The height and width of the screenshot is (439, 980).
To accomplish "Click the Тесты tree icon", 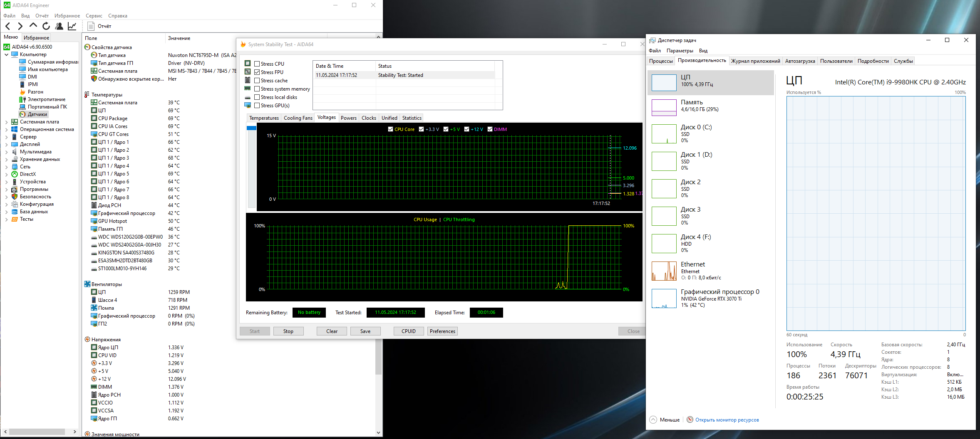I will (15, 219).
